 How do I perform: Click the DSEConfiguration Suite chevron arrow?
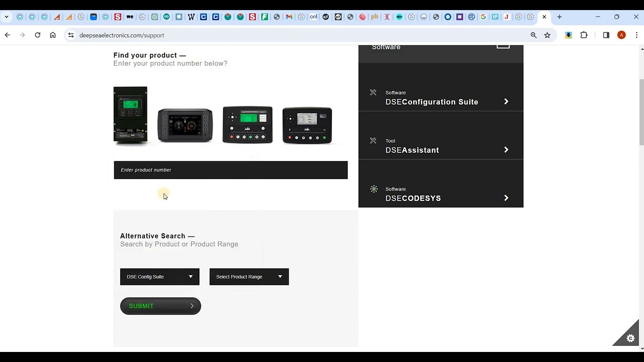pos(506,102)
